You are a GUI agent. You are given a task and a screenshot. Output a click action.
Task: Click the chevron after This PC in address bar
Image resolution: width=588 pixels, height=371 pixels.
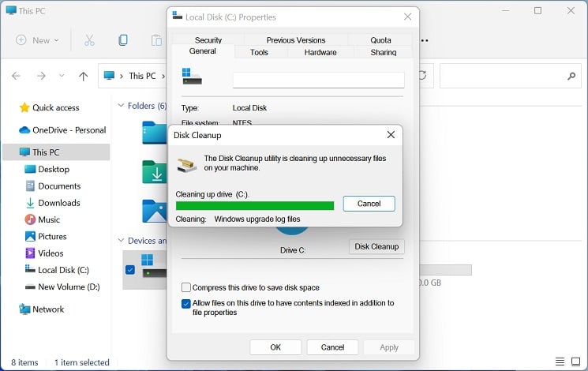pyautogui.click(x=163, y=76)
